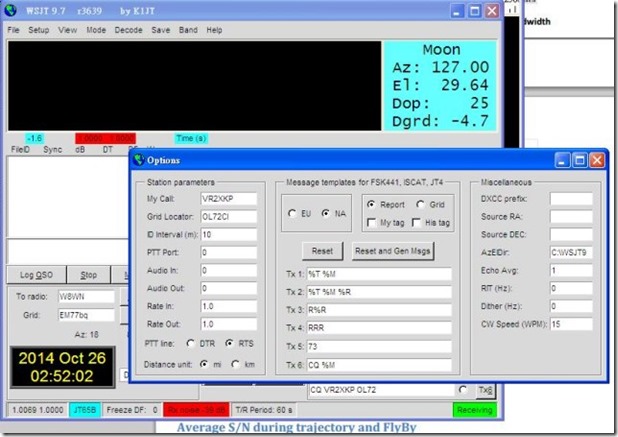The height and width of the screenshot is (437, 618).
Task: Click the Source RA input field
Action: (571, 216)
